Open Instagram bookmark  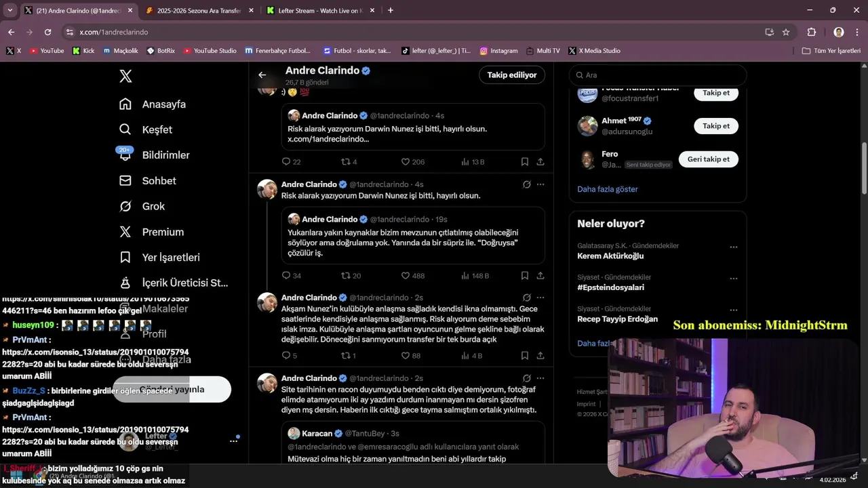[498, 51]
